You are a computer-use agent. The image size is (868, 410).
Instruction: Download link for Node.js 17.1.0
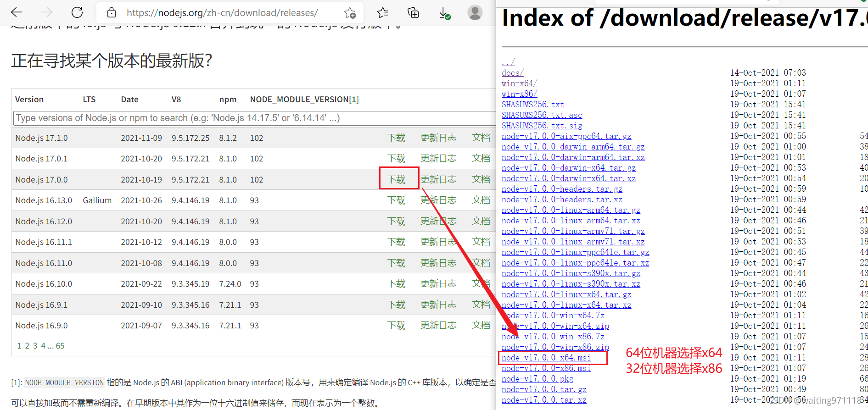coord(396,138)
